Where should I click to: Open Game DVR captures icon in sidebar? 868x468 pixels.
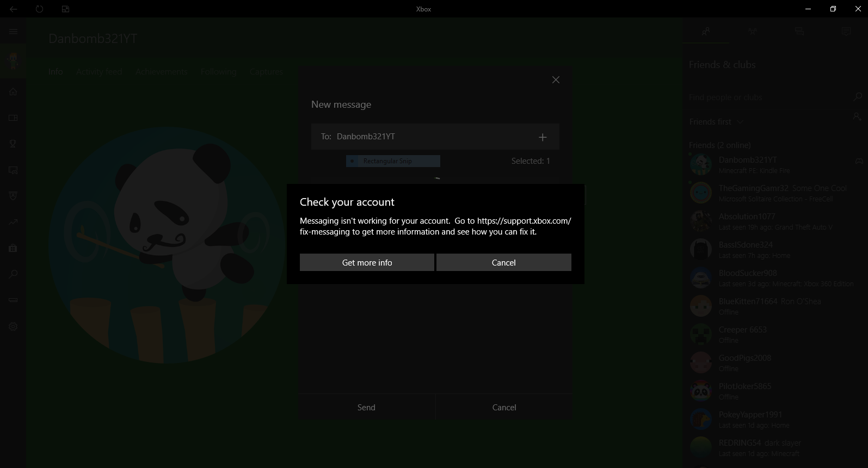pyautogui.click(x=13, y=170)
